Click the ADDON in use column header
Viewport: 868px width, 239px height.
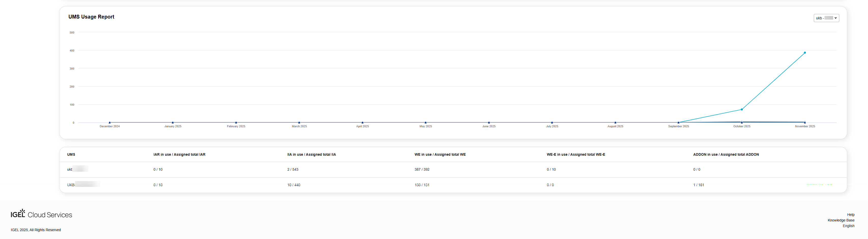click(x=726, y=154)
